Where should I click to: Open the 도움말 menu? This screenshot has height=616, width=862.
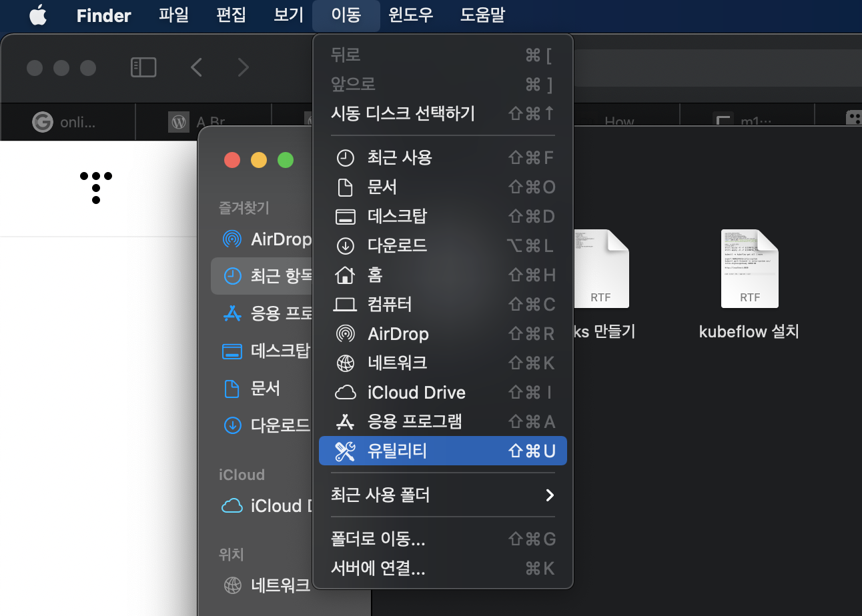[482, 15]
